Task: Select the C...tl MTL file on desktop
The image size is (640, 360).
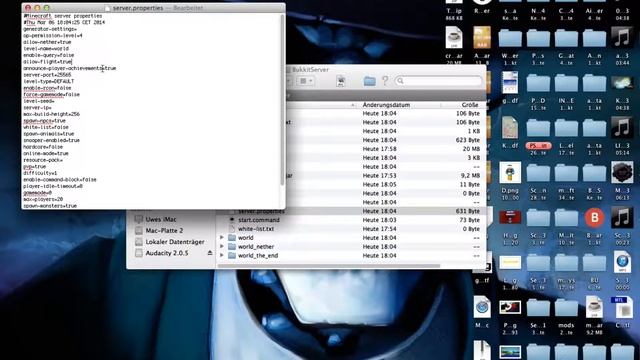Action: (x=622, y=307)
